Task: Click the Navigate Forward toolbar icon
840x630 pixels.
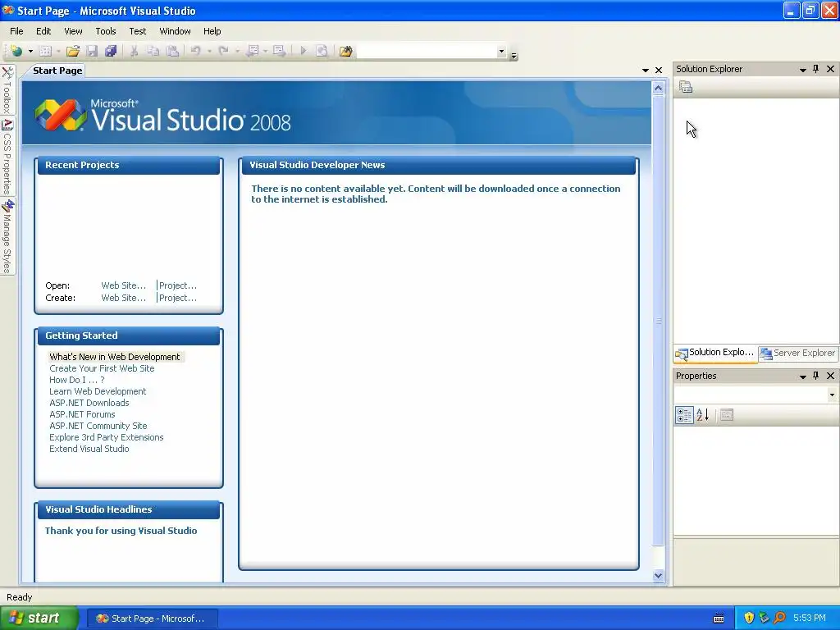Action: tap(279, 51)
